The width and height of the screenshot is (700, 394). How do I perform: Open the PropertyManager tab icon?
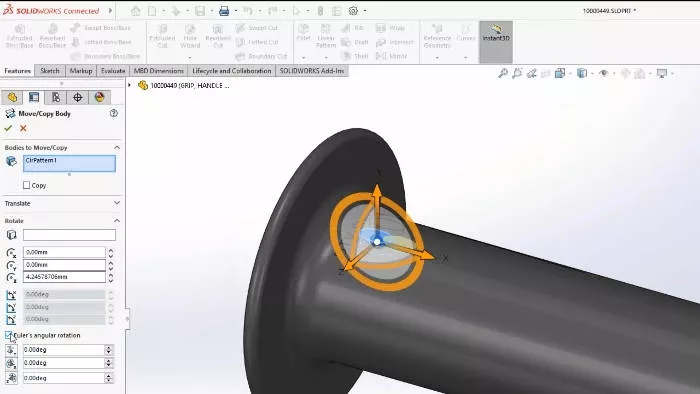point(34,97)
